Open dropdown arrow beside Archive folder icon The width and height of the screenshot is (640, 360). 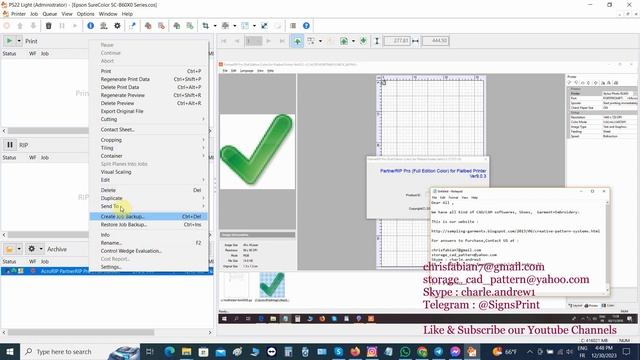point(19,249)
